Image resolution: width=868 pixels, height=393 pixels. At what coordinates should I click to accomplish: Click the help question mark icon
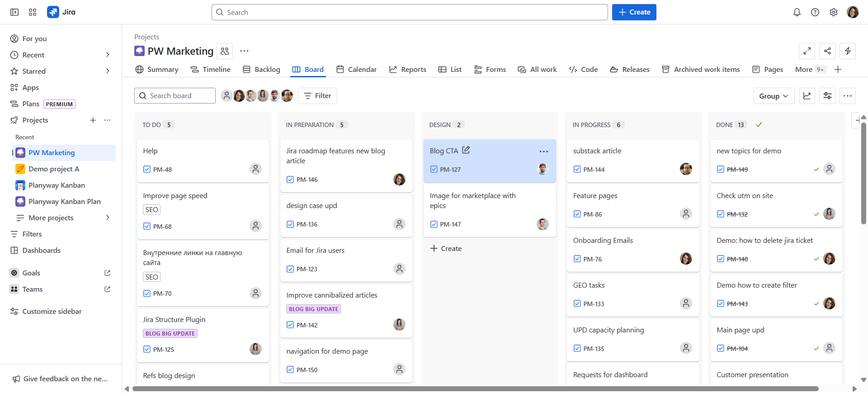pyautogui.click(x=815, y=12)
